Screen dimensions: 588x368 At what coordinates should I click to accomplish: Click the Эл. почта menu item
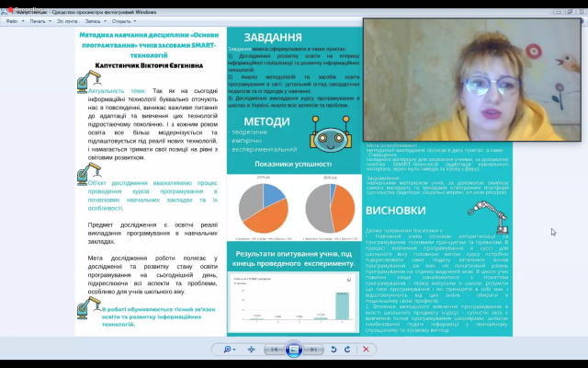click(67, 21)
